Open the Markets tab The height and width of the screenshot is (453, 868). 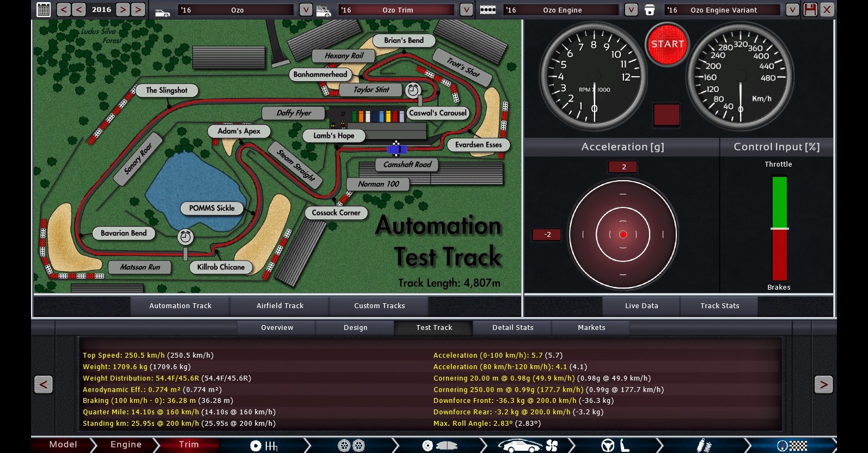coord(591,328)
